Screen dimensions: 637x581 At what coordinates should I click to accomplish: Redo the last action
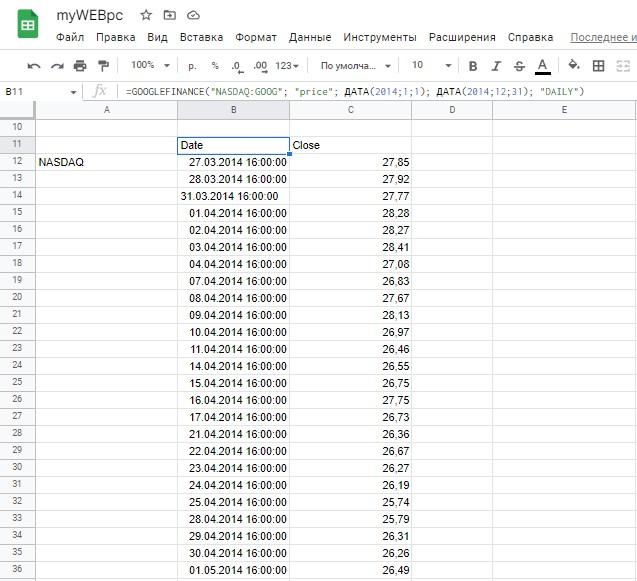pyautogui.click(x=57, y=66)
